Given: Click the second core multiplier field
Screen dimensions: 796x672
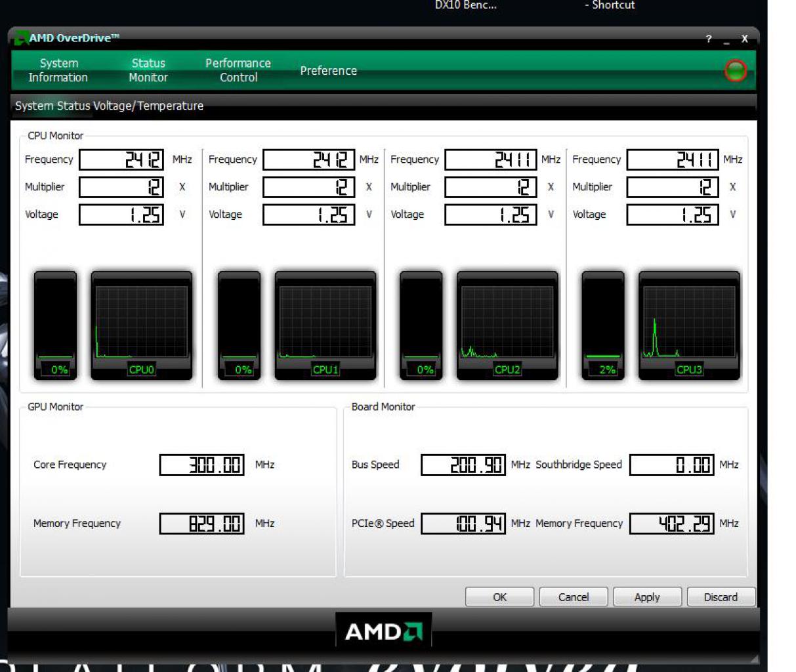Looking at the screenshot, I should click(x=309, y=187).
